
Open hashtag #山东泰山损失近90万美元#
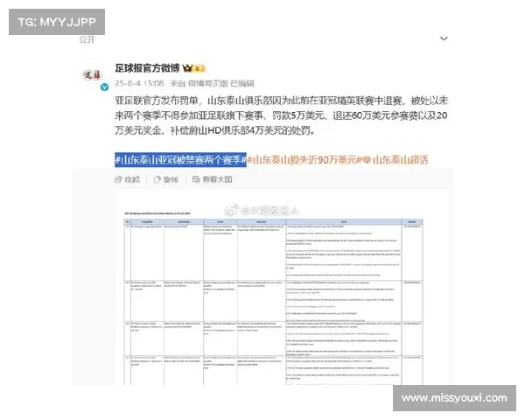tap(304, 160)
